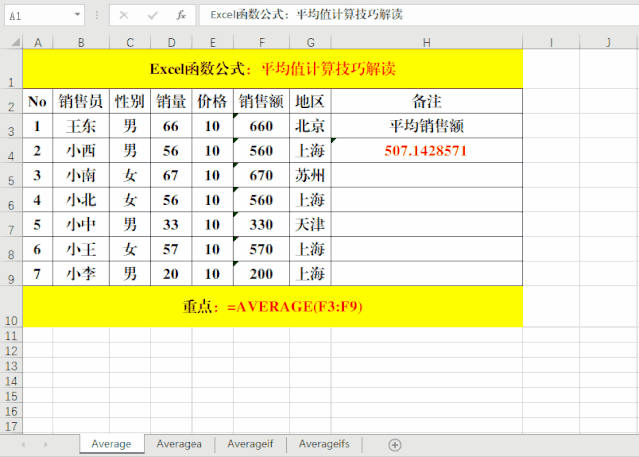Select the Average sheet tab
The height and width of the screenshot is (457, 639).
(x=111, y=444)
